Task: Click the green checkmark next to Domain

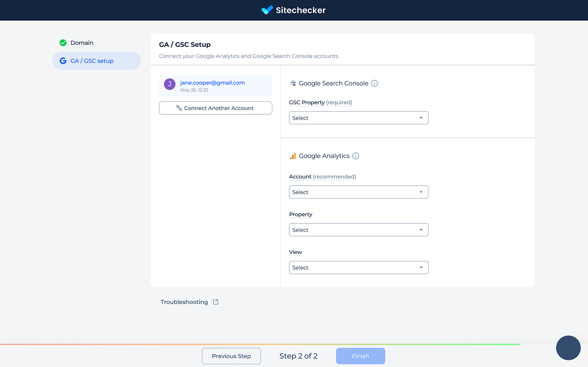Action: coord(63,43)
